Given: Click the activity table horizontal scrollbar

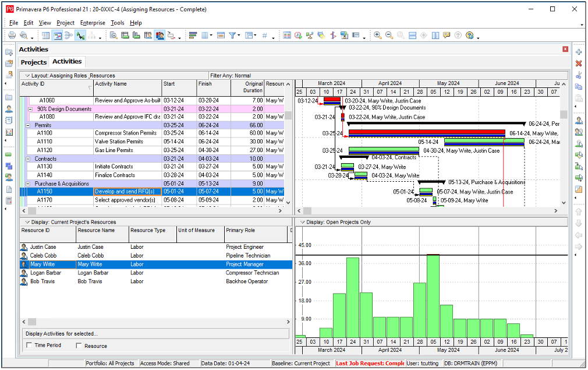Looking at the screenshot, I should point(153,211).
